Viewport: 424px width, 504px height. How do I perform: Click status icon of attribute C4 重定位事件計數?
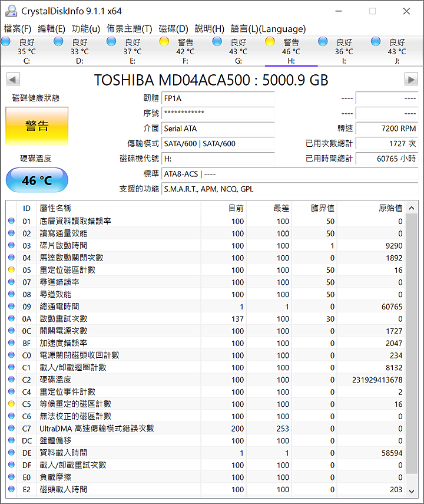tap(12, 391)
